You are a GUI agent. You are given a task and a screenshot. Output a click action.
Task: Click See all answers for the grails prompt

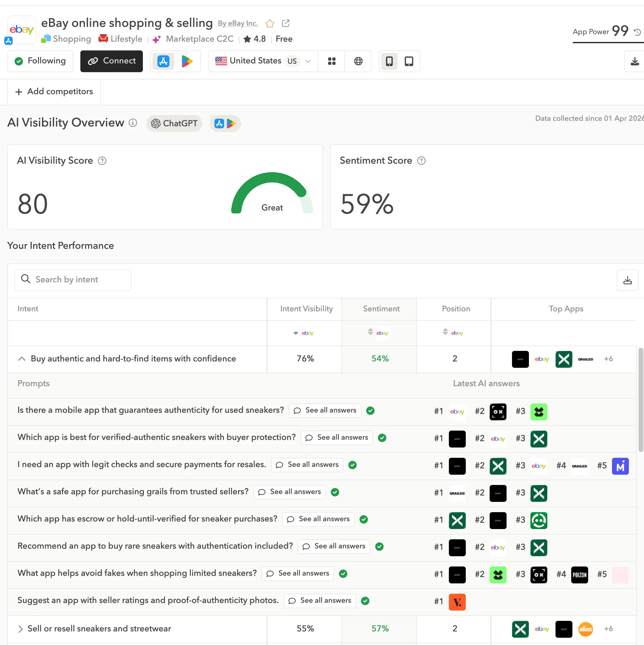pyautogui.click(x=289, y=492)
